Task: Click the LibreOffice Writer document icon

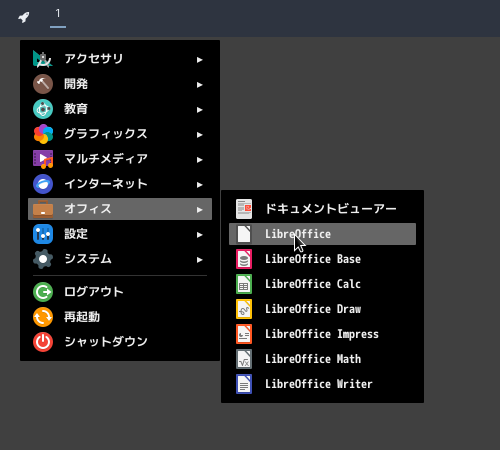Action: (x=244, y=384)
